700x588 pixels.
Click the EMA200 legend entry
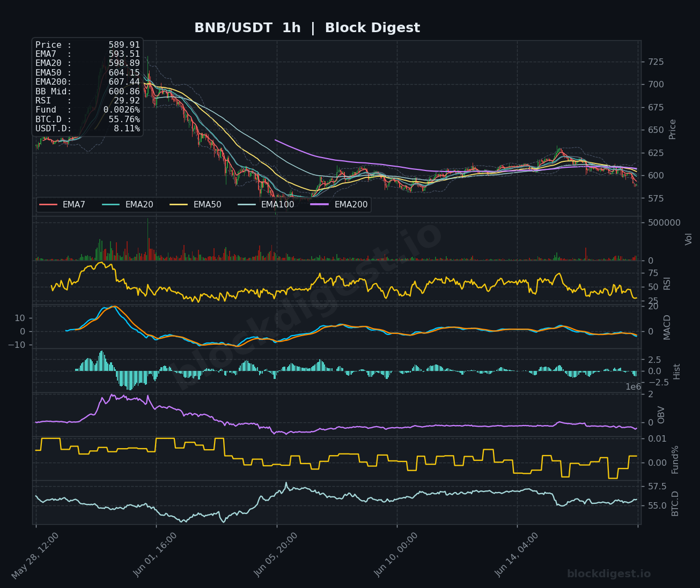tap(339, 205)
